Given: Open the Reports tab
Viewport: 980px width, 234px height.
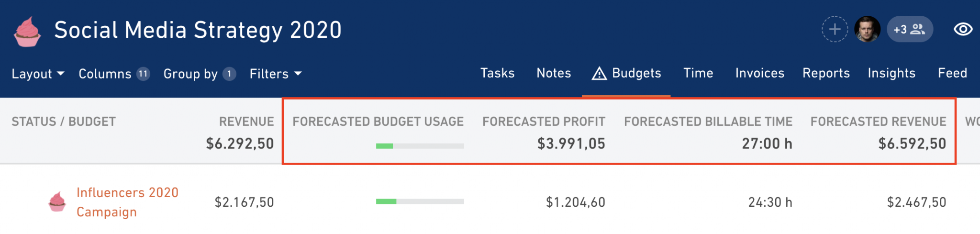Looking at the screenshot, I should point(826,73).
